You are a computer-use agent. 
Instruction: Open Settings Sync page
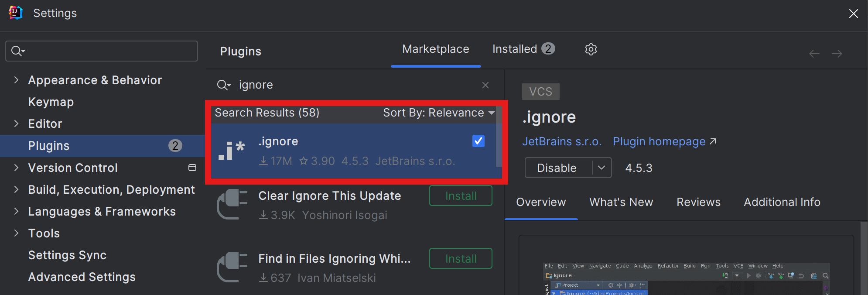coord(67,255)
